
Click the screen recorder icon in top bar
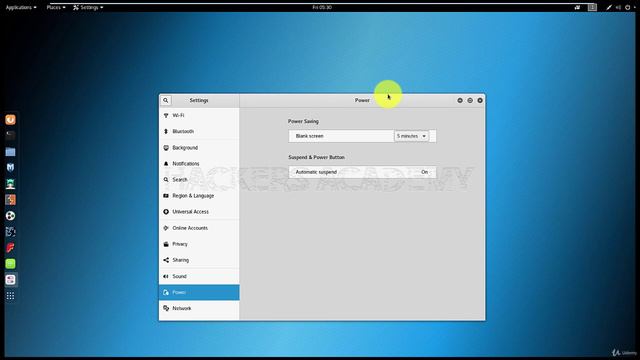click(x=577, y=7)
